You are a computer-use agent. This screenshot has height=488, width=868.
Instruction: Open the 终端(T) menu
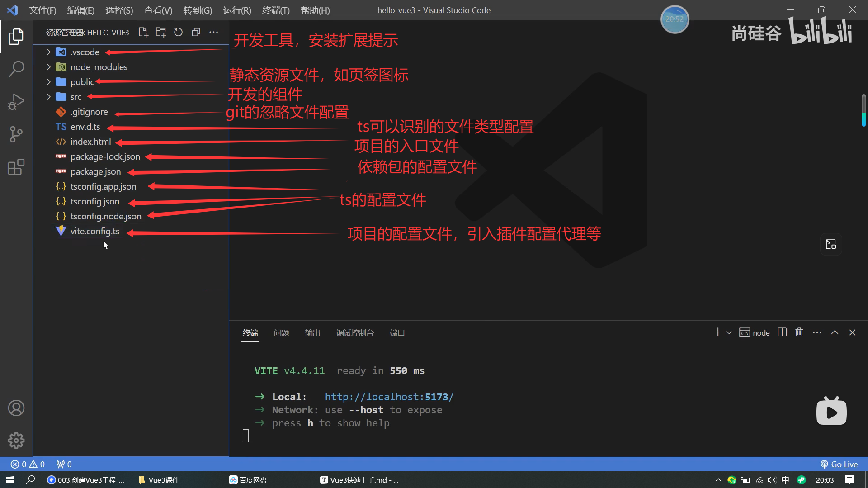[x=276, y=10]
